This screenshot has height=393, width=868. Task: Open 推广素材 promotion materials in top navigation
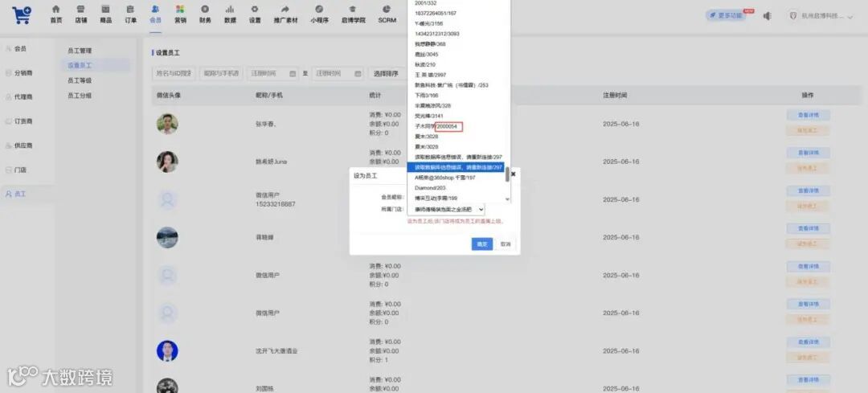285,14
